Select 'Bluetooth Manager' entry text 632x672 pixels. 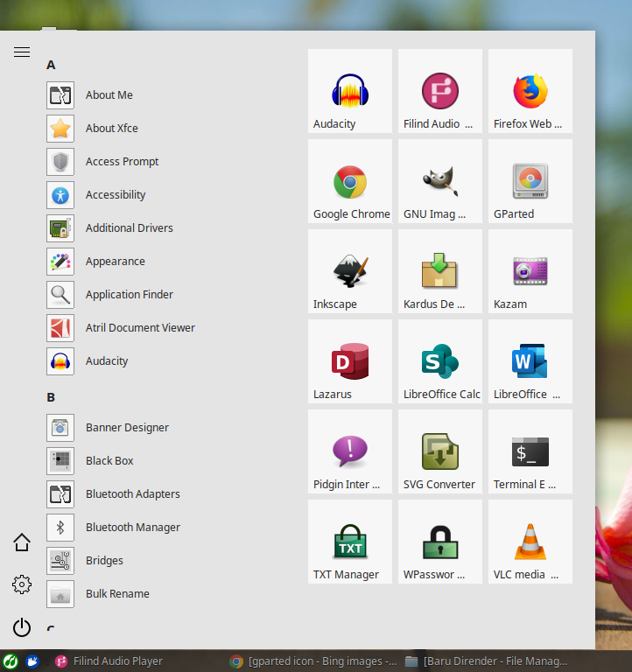pos(133,528)
